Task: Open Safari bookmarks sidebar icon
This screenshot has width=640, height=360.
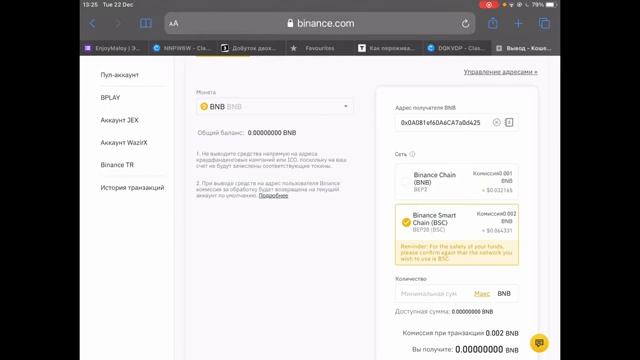Action: [x=146, y=24]
